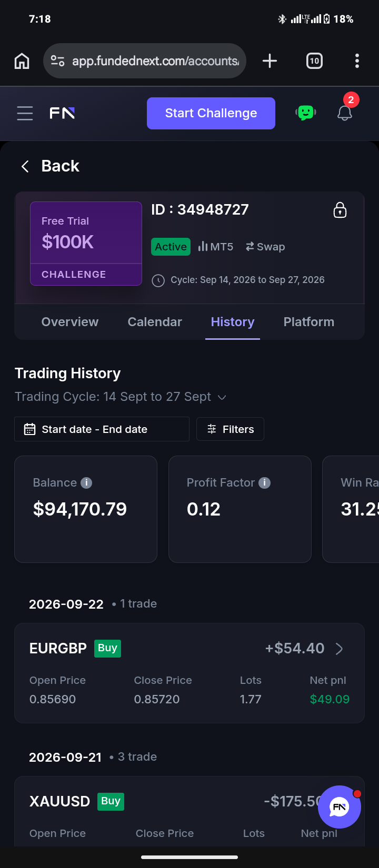Switch to the Platform tab
Image resolution: width=379 pixels, height=868 pixels.
(309, 322)
